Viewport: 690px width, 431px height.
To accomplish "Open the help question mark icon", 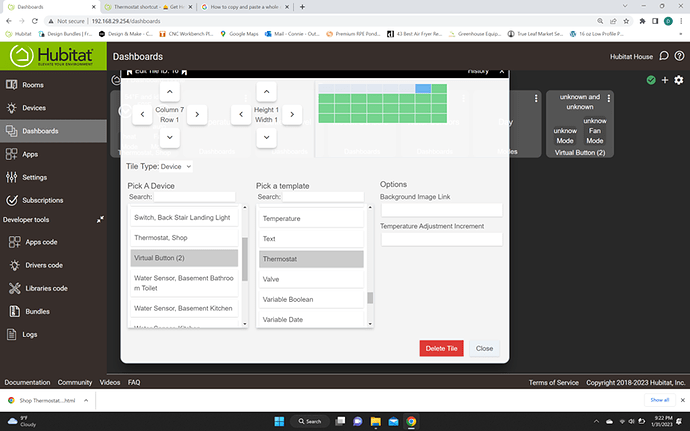I will (x=679, y=56).
